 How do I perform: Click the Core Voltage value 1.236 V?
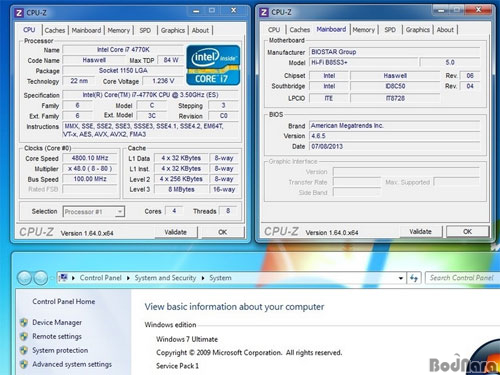(163, 81)
